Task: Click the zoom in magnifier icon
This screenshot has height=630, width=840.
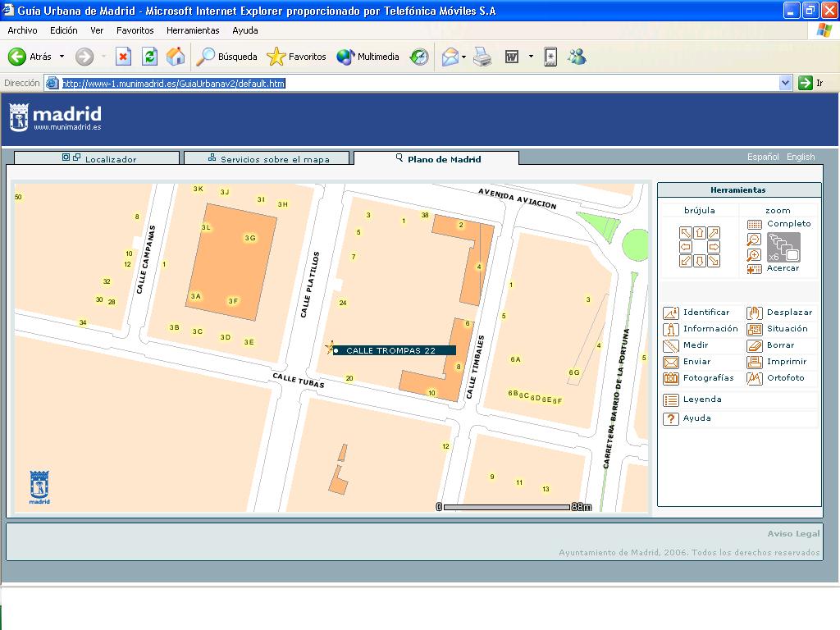Action: pos(754,254)
